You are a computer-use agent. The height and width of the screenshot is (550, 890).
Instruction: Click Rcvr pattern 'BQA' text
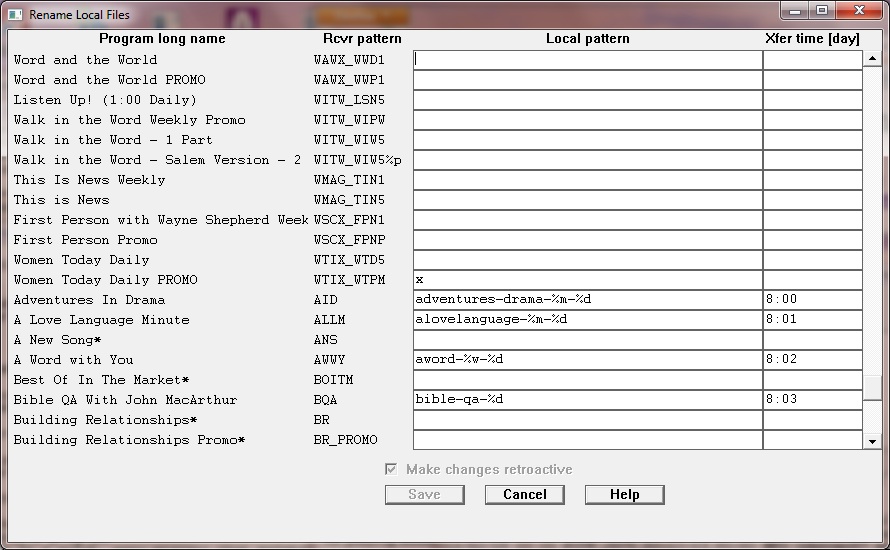click(x=325, y=400)
